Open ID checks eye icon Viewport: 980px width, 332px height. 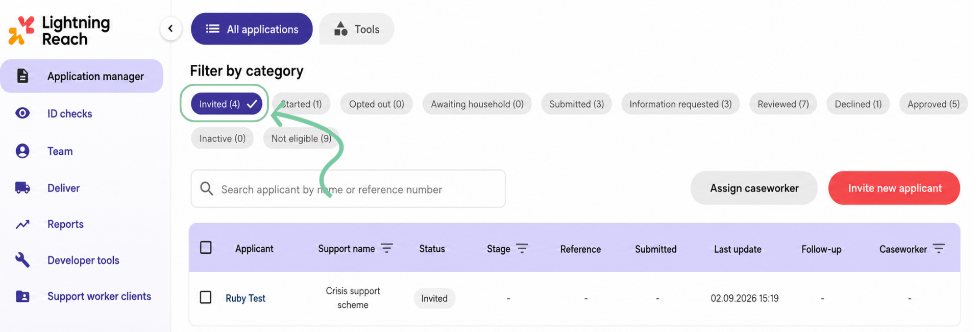[x=22, y=113]
